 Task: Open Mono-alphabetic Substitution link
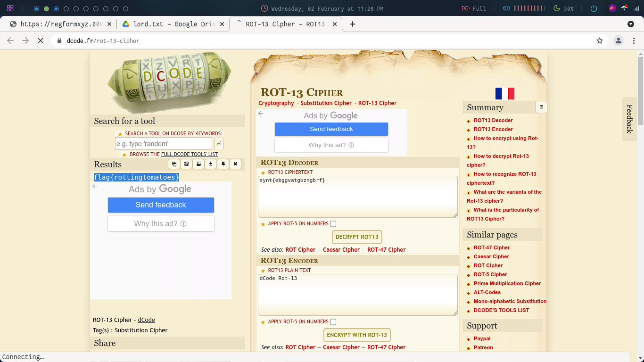pyautogui.click(x=510, y=301)
